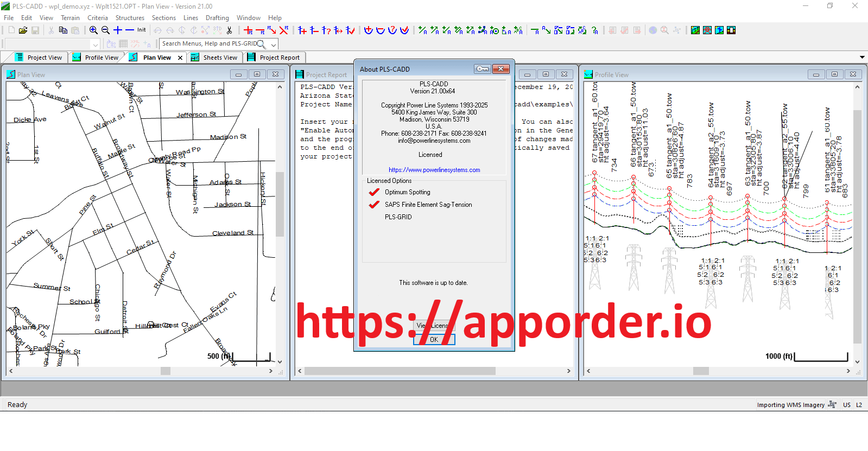Click the structure with red checkmark icon

coord(350,30)
